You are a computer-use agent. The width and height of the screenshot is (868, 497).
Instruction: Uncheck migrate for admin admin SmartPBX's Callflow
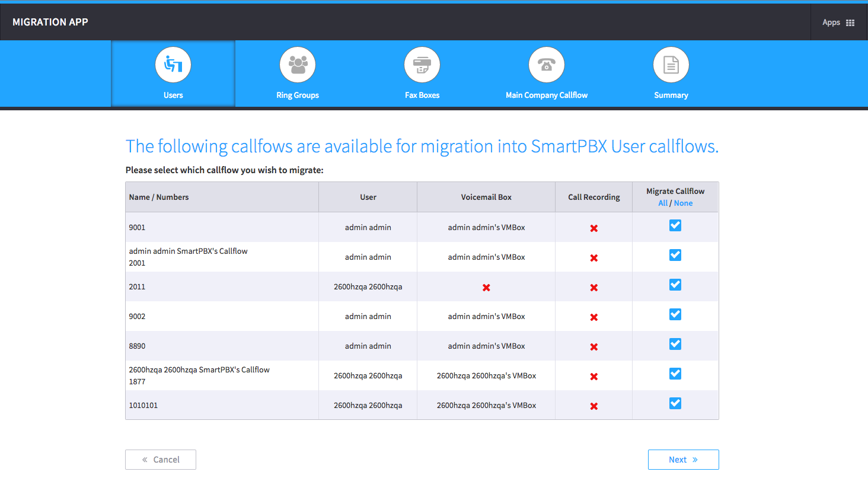tap(675, 255)
